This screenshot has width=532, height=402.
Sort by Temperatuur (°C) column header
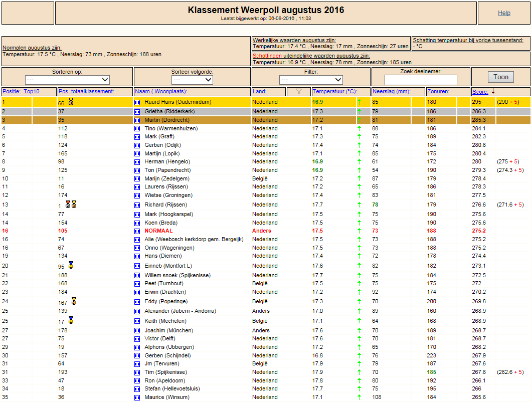pos(334,92)
